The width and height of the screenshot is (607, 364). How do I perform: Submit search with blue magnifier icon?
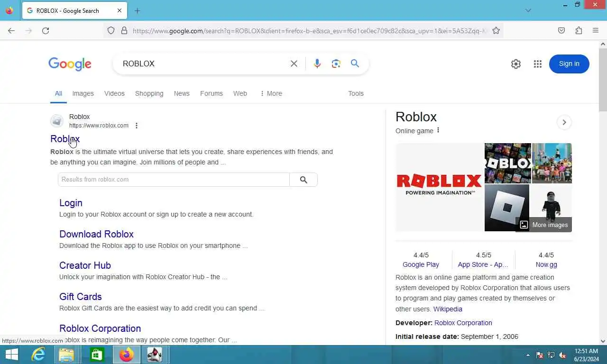click(355, 64)
